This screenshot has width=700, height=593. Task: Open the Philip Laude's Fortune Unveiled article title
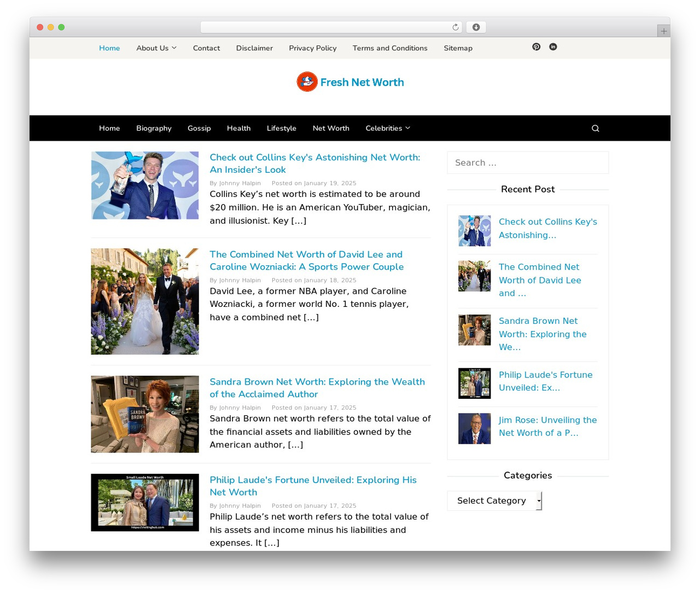pos(313,486)
